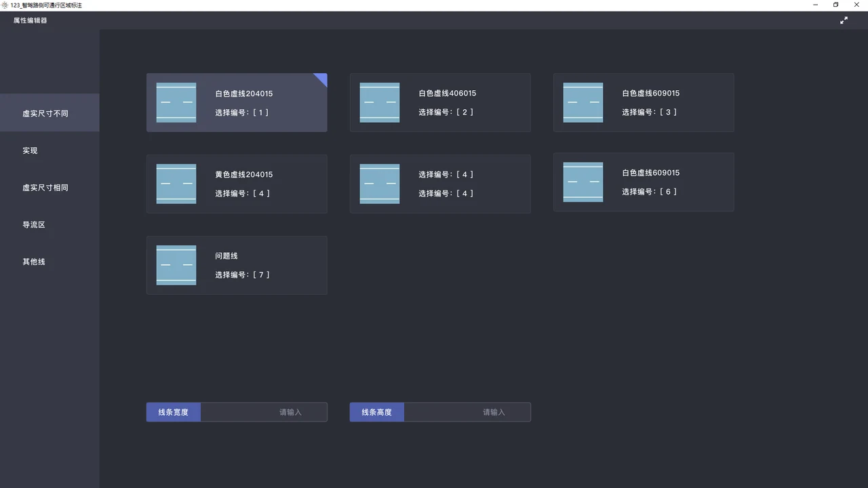Click the 白色虚线406015 card title
Viewport: 868px width, 488px height.
[448, 94]
